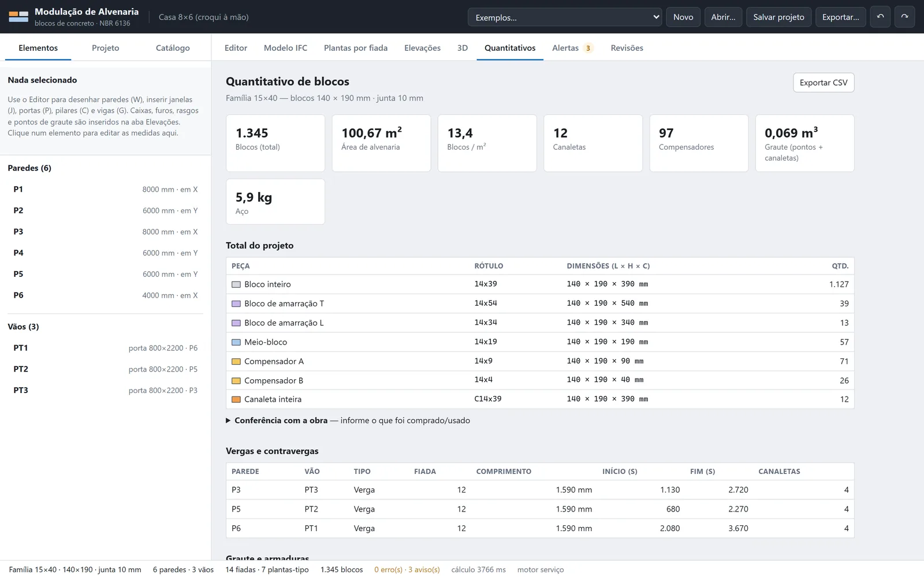The image size is (924, 578).
Task: Click the Bloco de amarração T swatch
Action: 236,303
